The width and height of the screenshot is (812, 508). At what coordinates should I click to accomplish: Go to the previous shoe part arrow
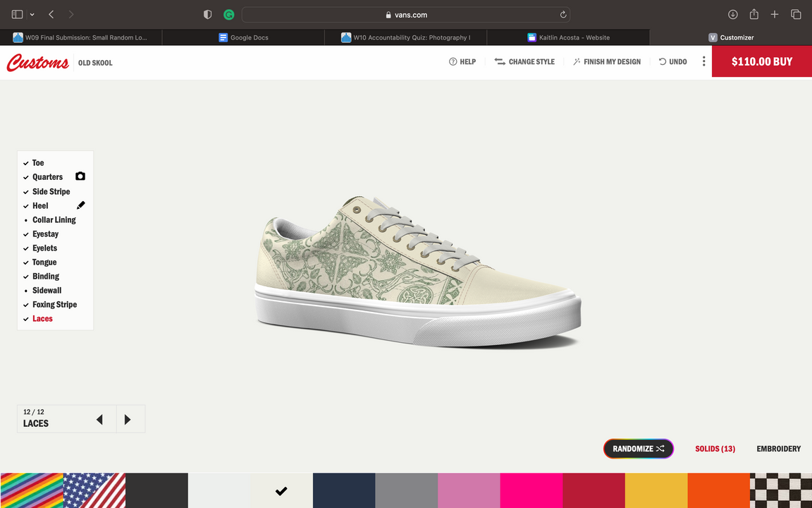[99, 420]
